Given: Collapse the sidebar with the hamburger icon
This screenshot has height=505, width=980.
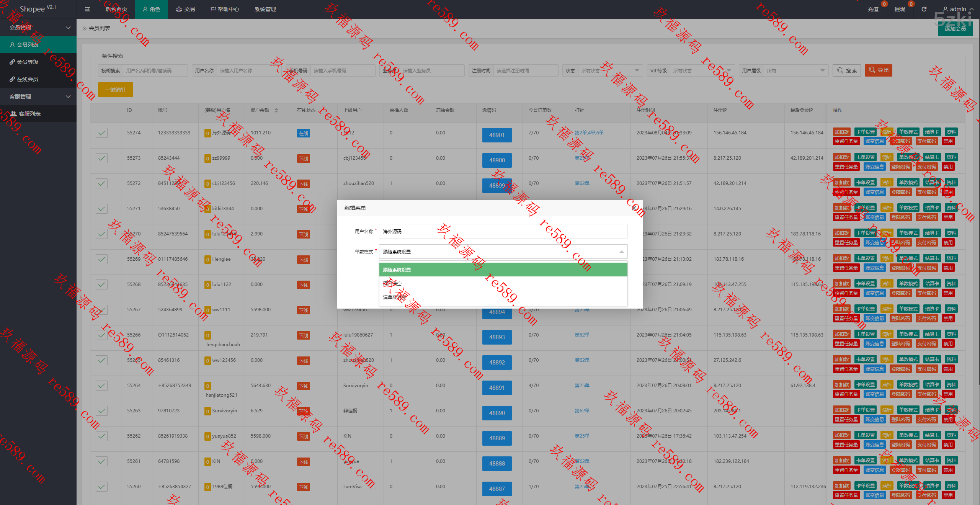Looking at the screenshot, I should (x=87, y=9).
